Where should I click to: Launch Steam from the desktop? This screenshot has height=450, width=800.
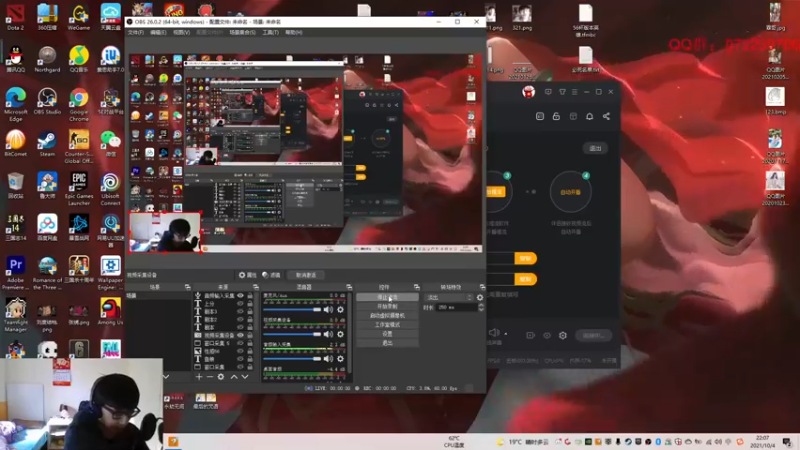click(x=47, y=144)
